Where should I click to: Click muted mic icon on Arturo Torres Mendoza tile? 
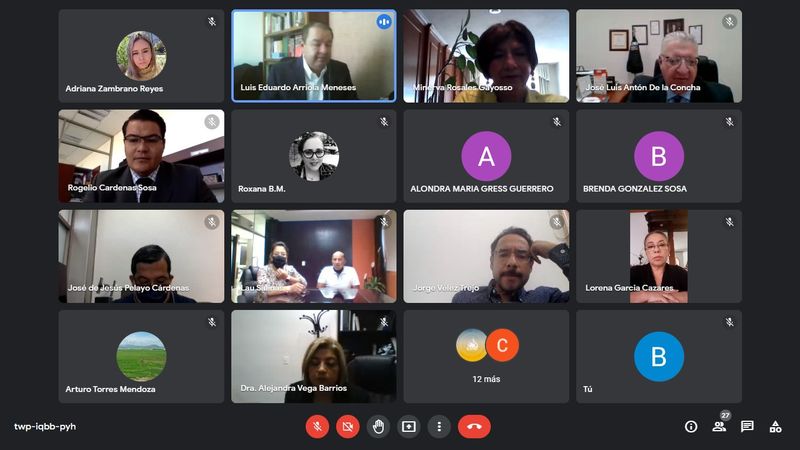coord(212,322)
